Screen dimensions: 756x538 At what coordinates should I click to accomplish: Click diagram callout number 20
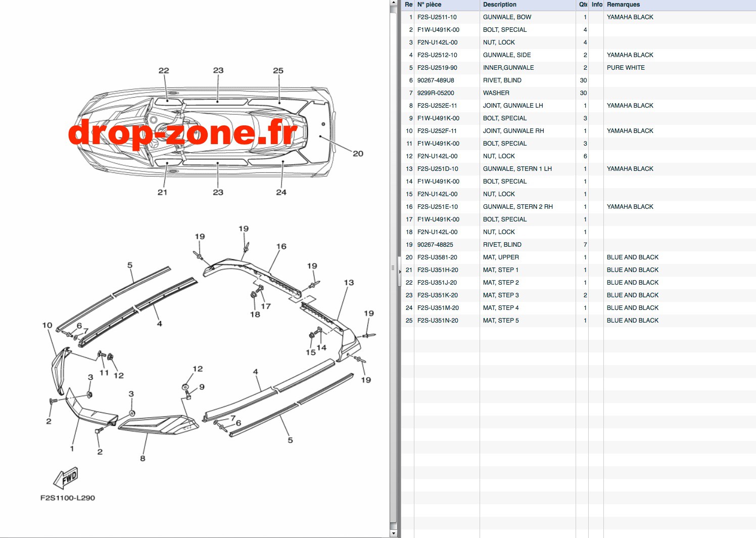[358, 153]
